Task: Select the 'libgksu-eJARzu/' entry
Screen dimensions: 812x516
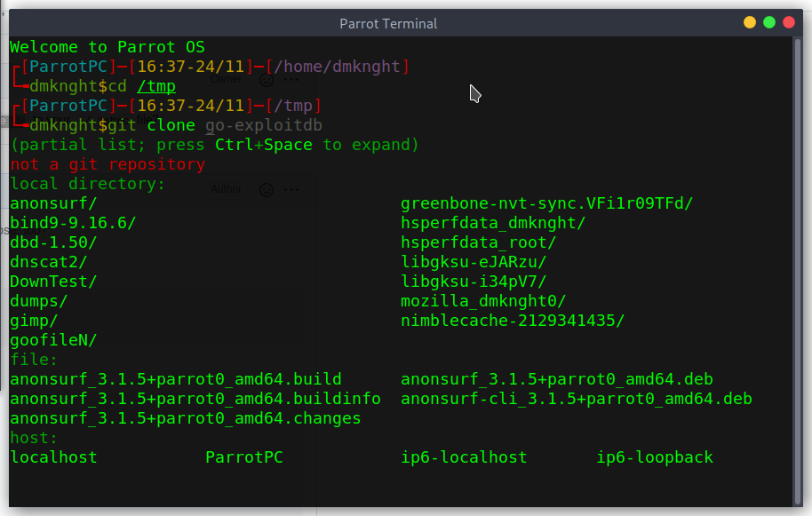Action: click(474, 262)
